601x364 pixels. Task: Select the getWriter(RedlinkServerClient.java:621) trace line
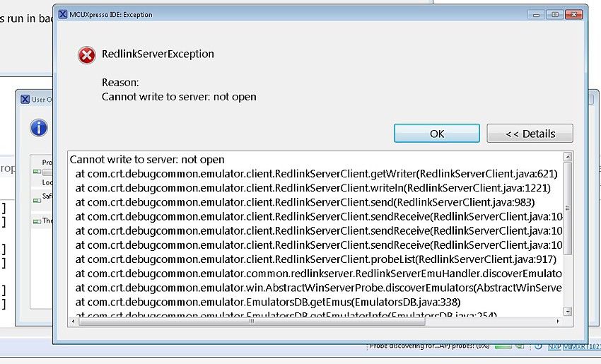(x=316, y=174)
